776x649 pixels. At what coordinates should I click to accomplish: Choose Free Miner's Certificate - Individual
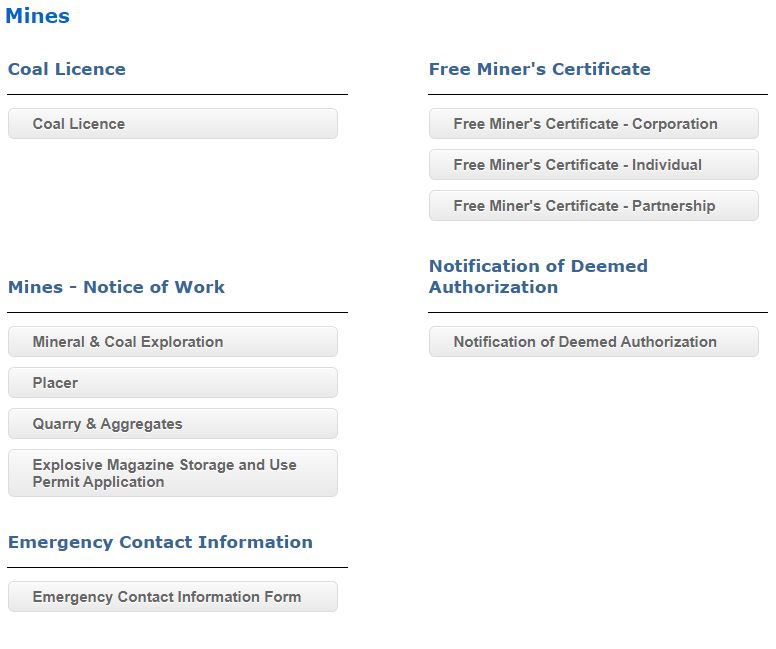pyautogui.click(x=593, y=165)
